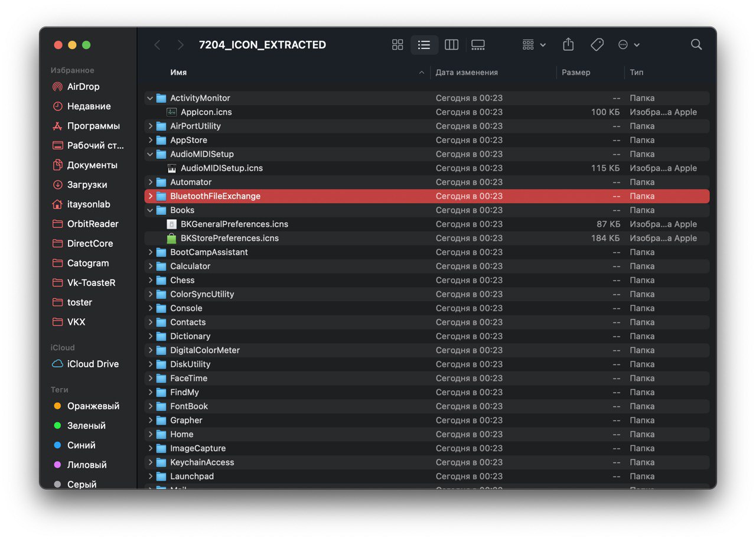Switch to gallery view
The height and width of the screenshot is (541, 756).
point(478,45)
